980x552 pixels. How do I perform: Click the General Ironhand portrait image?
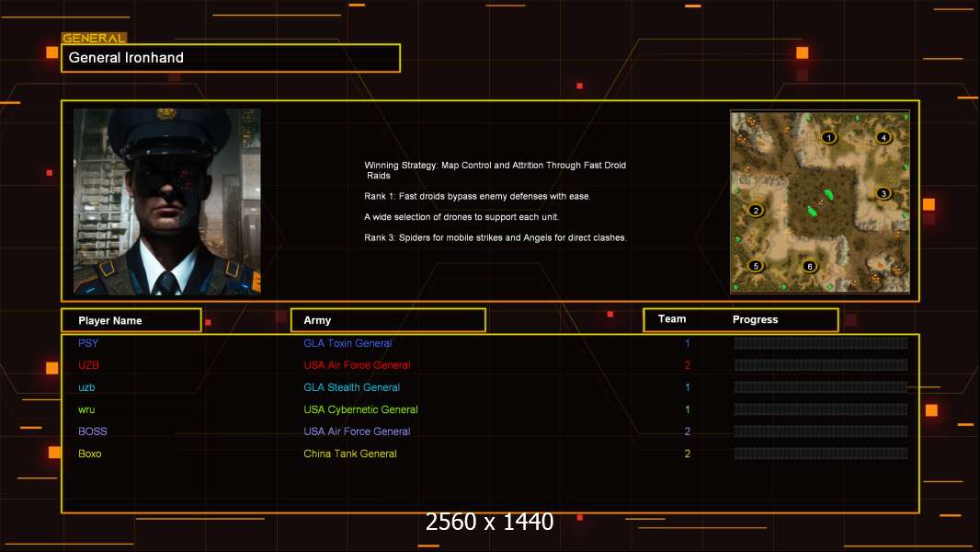point(167,201)
